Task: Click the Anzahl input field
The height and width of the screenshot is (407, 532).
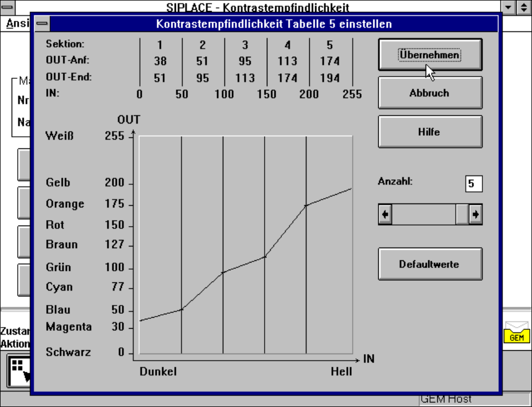Action: [x=474, y=184]
